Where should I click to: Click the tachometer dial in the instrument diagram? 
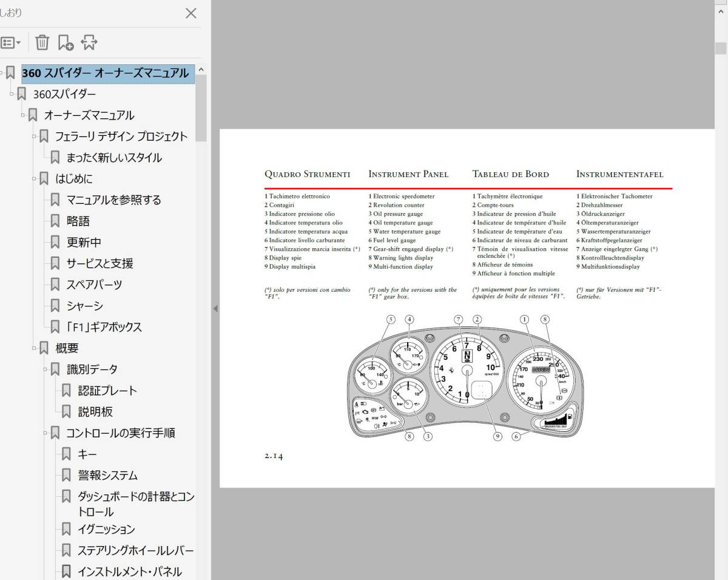tap(467, 369)
